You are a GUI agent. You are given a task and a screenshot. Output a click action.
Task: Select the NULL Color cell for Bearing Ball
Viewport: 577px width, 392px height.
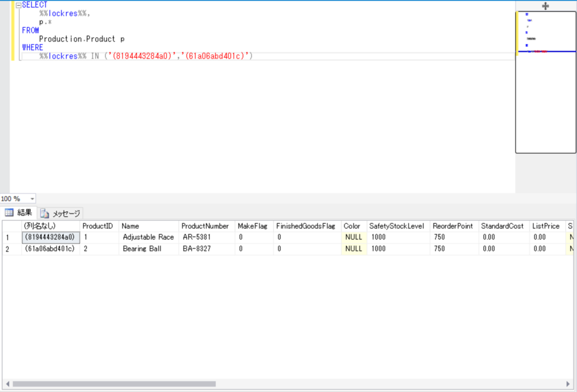click(x=354, y=249)
